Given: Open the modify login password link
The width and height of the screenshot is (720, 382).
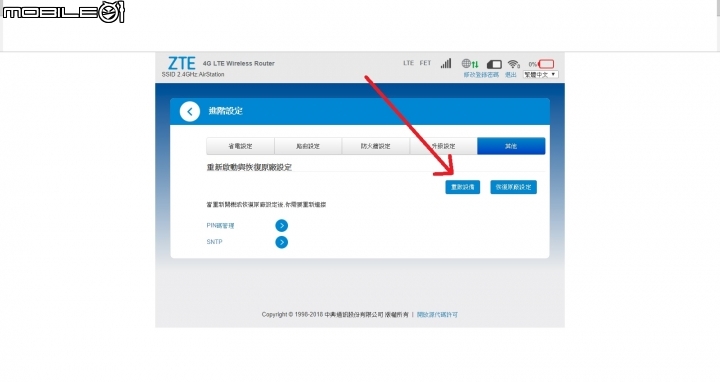Looking at the screenshot, I should pyautogui.click(x=481, y=74).
